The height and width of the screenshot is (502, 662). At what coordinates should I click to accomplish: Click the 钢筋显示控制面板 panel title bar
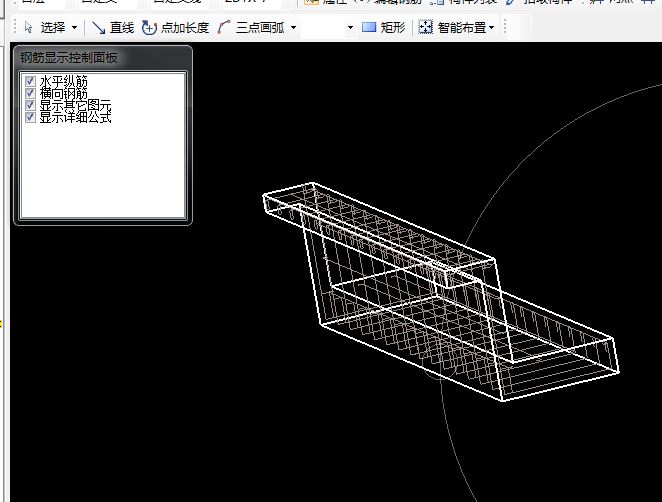[103, 58]
